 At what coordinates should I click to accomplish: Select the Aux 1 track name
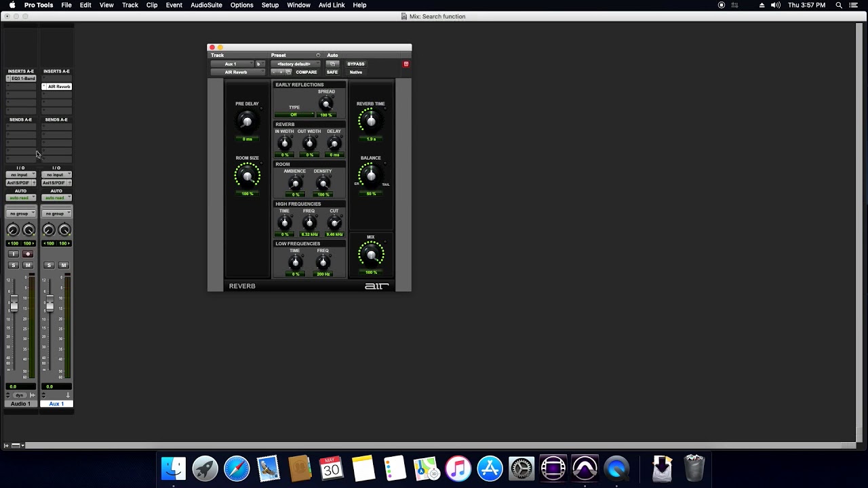click(56, 403)
